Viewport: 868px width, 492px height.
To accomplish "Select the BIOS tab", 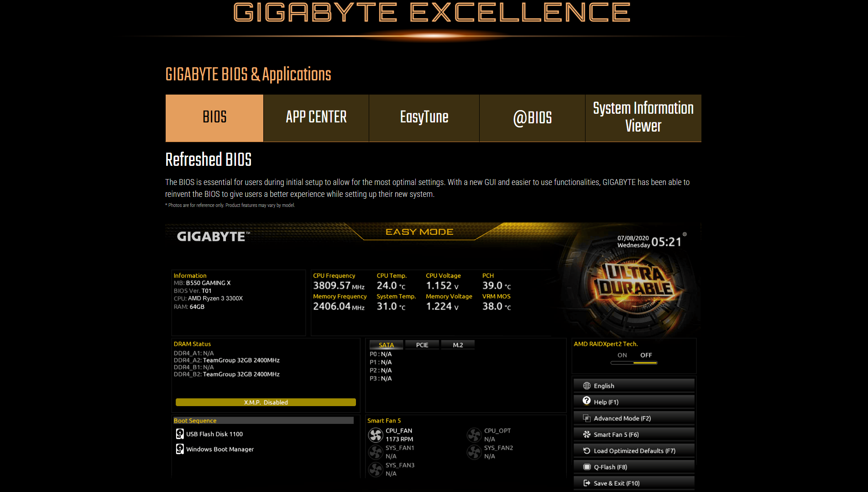I will click(x=214, y=118).
